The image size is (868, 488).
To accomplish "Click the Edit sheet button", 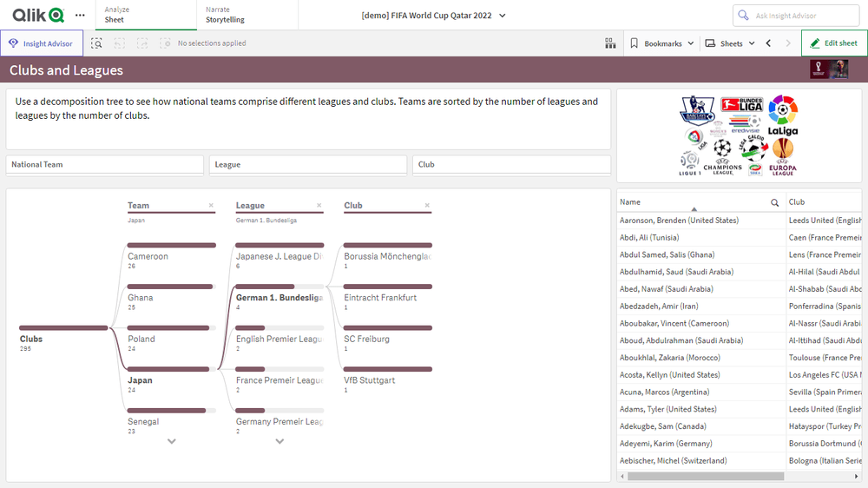I will (x=833, y=43).
